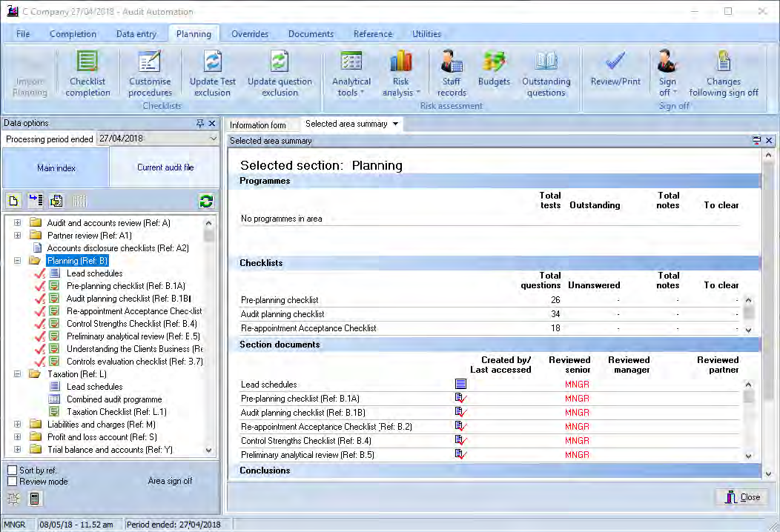
Task: Click Update question exclusion icon
Action: point(280,62)
